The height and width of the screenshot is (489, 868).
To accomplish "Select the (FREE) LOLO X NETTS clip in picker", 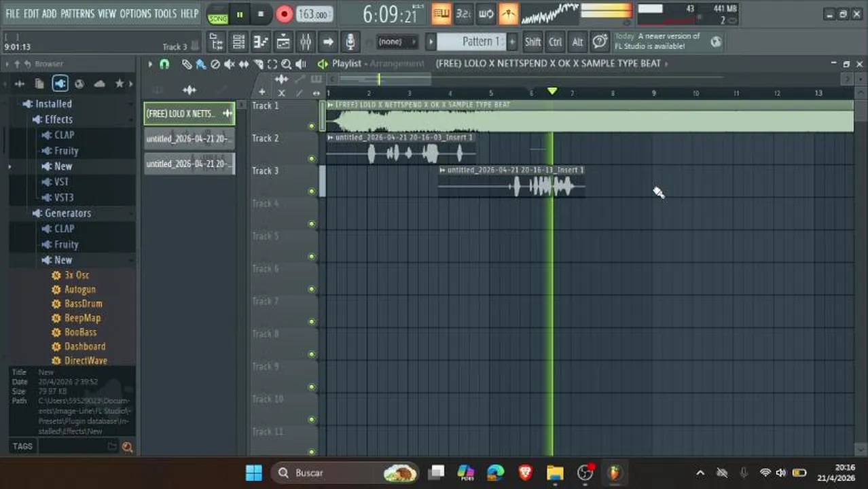I will tap(189, 113).
